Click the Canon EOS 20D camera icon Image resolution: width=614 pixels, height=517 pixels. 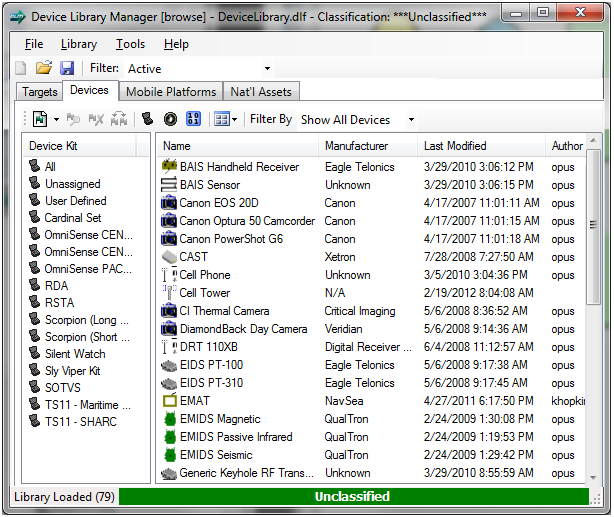click(169, 202)
